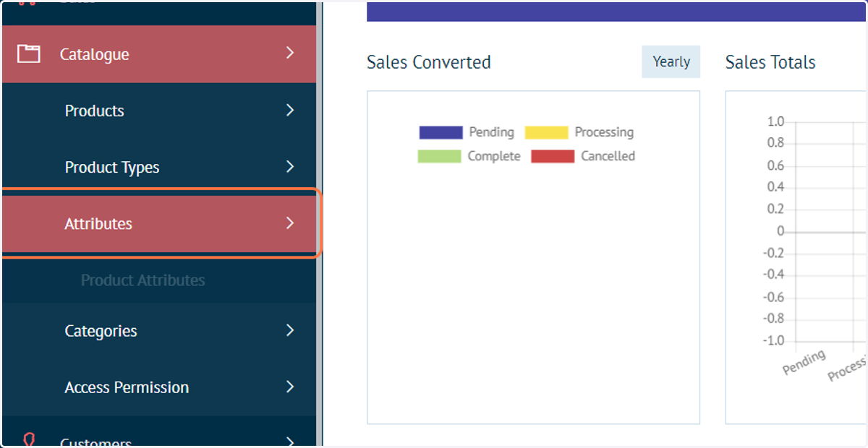Viewport: 868px width, 448px height.
Task: Click the Yearly button for Sales Converted
Action: 671,61
